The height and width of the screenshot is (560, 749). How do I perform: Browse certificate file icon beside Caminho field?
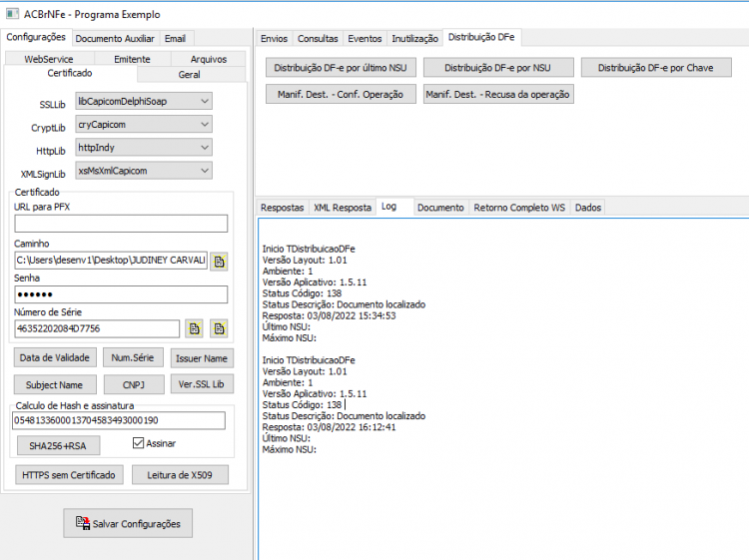pos(219,262)
